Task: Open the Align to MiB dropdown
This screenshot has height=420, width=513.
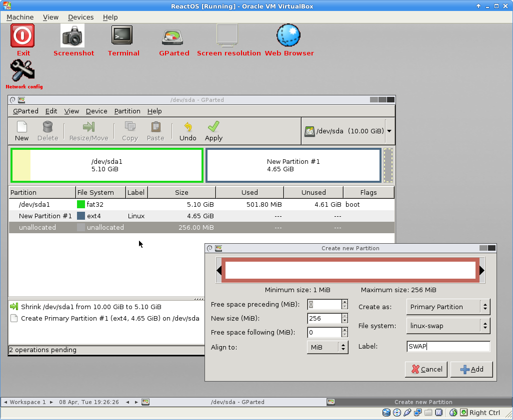Action: [x=327, y=347]
